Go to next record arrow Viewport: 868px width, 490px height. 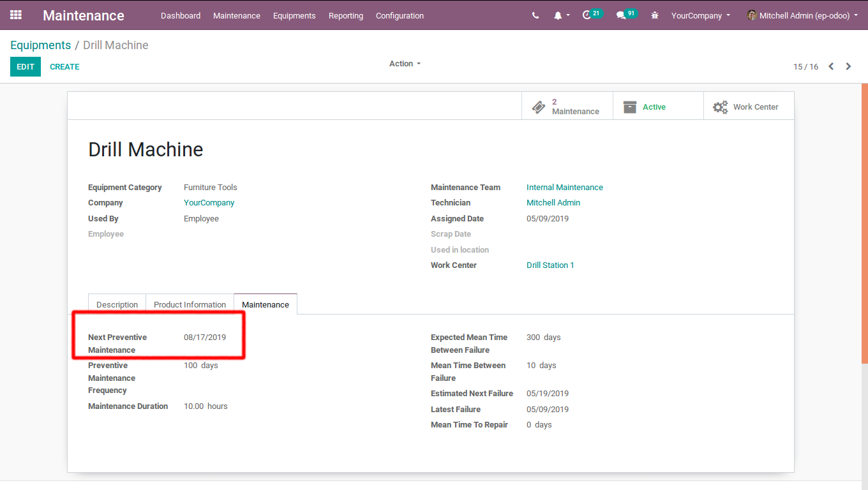point(848,66)
